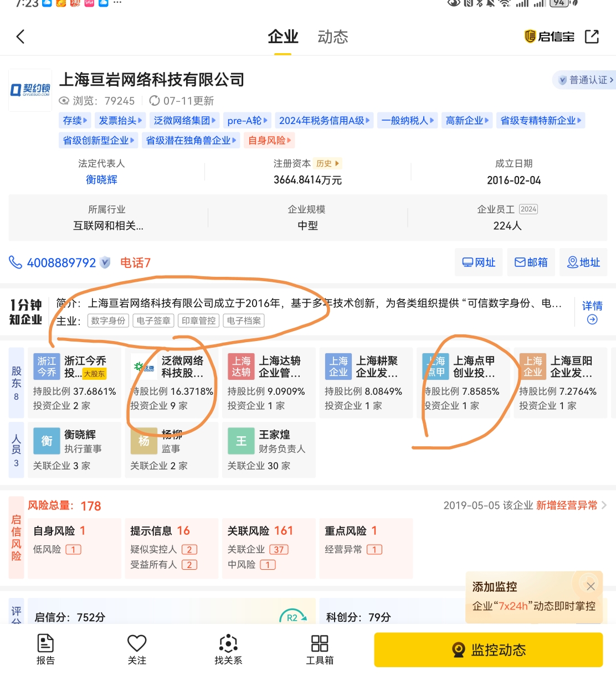Expand the 省级潜在独角兽企业 tag
This screenshot has width=616, height=676.
pyautogui.click(x=191, y=141)
